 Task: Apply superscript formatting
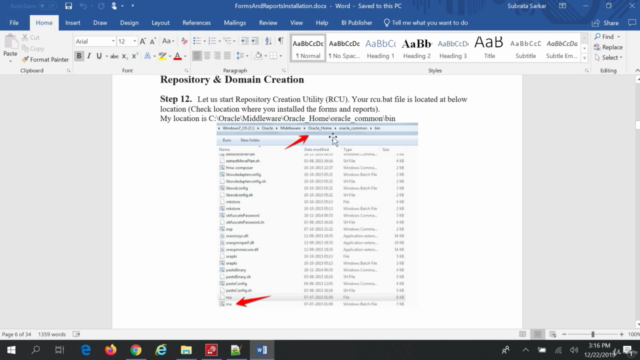(x=134, y=56)
